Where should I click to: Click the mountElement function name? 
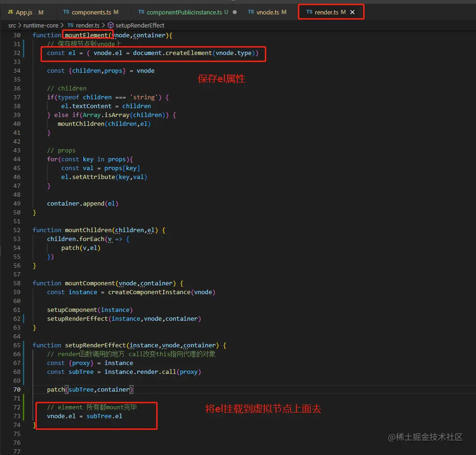point(86,35)
